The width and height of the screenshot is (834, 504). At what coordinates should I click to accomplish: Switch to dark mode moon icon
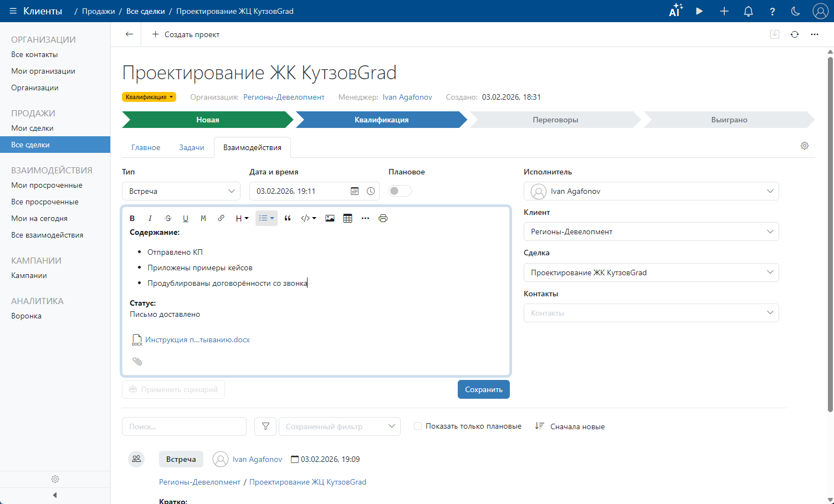796,11
